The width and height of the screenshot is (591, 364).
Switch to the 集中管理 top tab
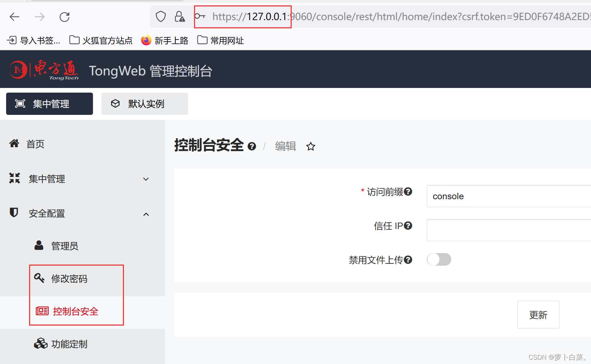coord(49,103)
